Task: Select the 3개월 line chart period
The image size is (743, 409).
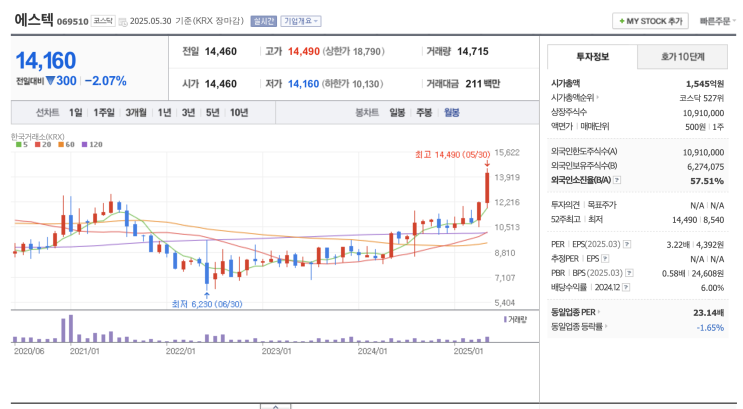Action: [136, 113]
